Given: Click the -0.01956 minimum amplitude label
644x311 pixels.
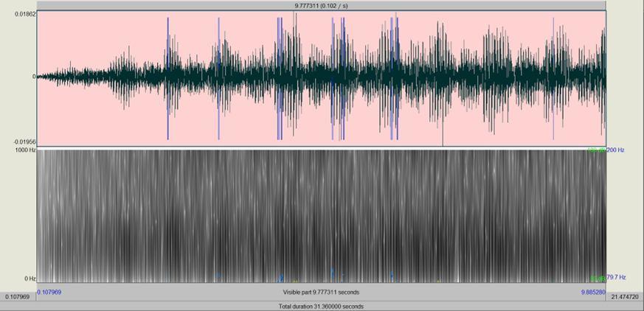Looking at the screenshot, I should tap(25, 142).
